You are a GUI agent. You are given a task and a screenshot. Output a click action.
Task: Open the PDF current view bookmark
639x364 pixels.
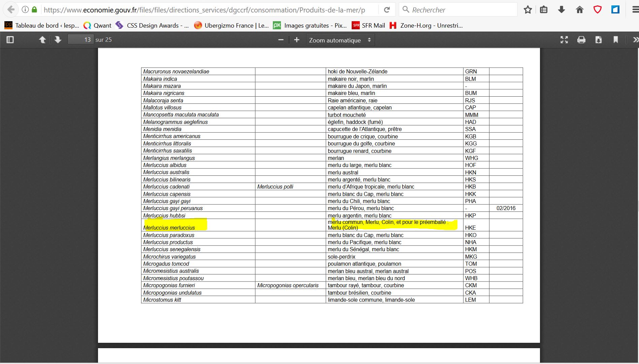click(x=615, y=40)
